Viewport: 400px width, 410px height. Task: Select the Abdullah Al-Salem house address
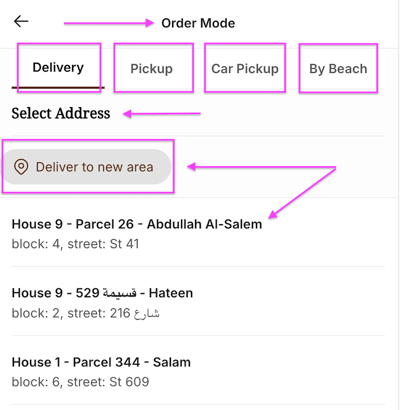[198, 233]
